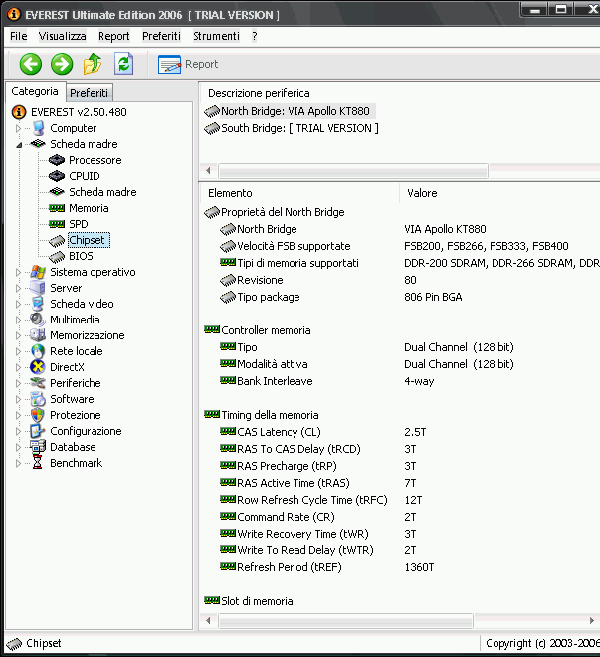The height and width of the screenshot is (657, 600).
Task: Select North Bridge: VIA Apollo KT880 device
Action: 295,111
